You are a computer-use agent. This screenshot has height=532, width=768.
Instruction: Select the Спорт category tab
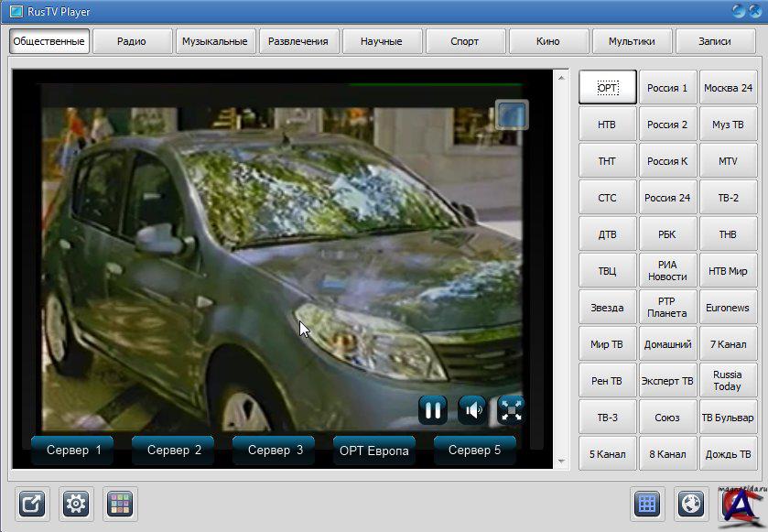(x=465, y=41)
